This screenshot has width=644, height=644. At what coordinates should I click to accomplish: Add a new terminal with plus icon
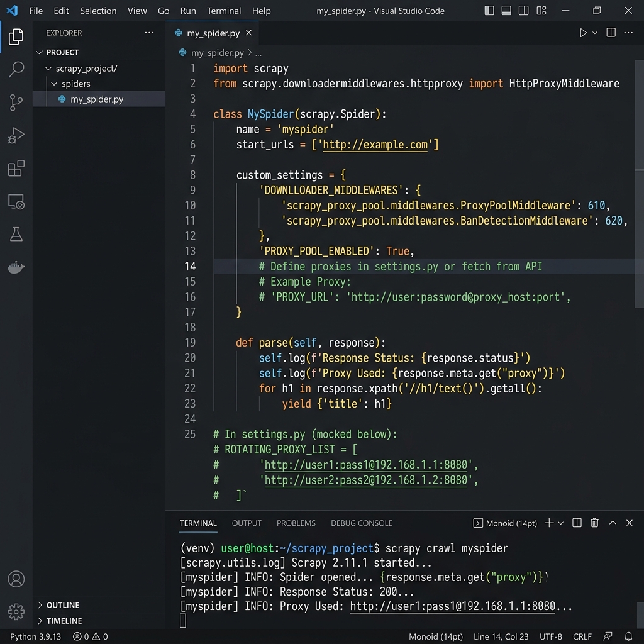pyautogui.click(x=548, y=523)
